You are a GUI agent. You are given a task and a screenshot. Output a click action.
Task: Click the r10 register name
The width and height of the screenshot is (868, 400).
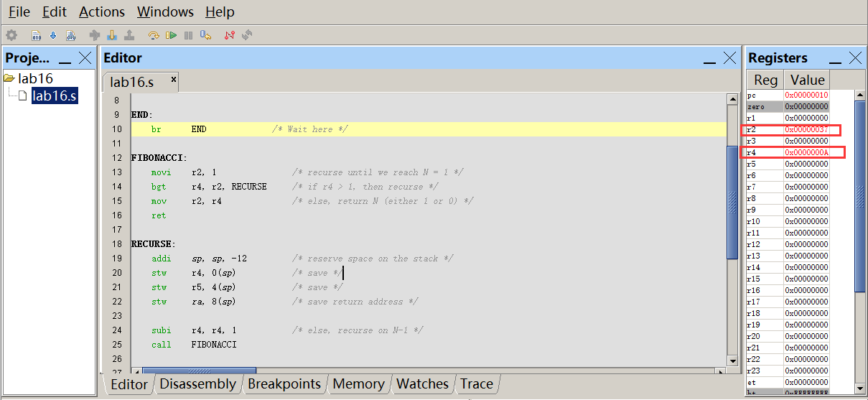click(x=754, y=221)
